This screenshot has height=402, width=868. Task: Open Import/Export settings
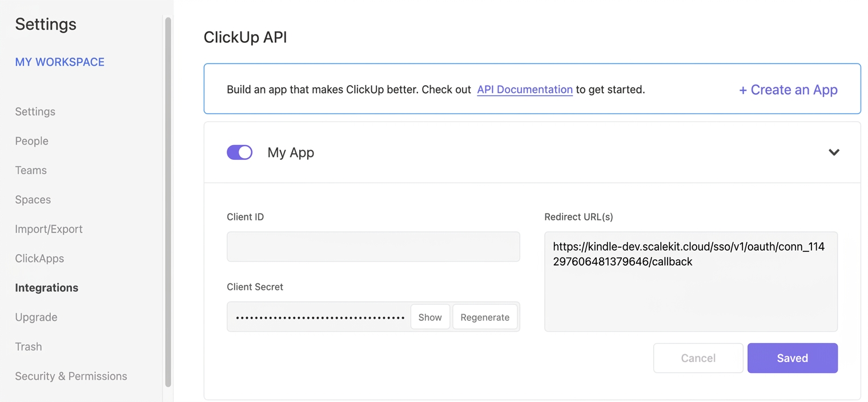point(49,229)
